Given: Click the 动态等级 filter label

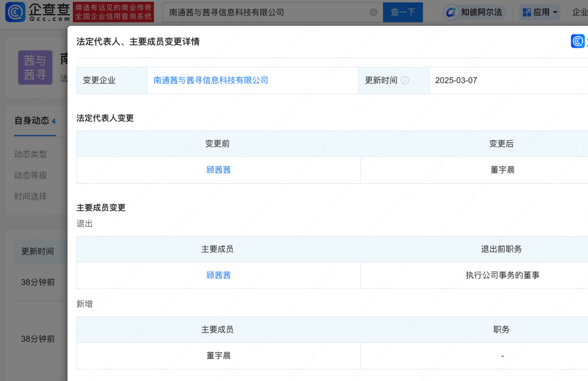Looking at the screenshot, I should coord(31,175).
